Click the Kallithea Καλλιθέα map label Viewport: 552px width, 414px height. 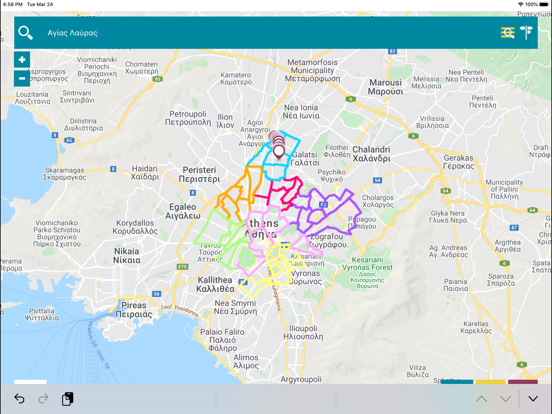pos(215,284)
